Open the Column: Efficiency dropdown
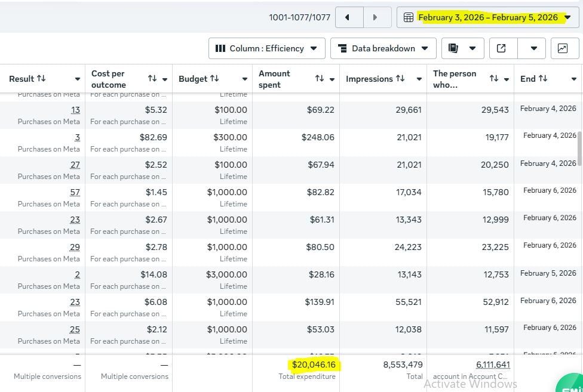Image resolution: width=583 pixels, height=392 pixels. 266,48
